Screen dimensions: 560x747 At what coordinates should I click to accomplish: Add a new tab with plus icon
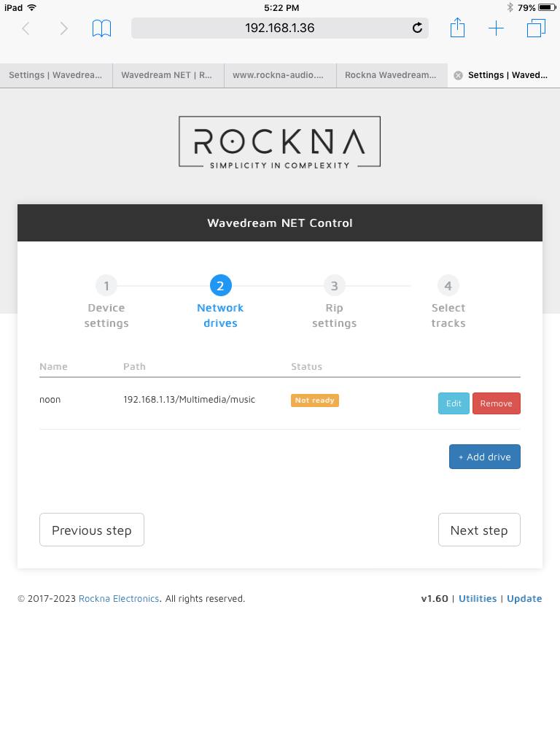tap(496, 28)
